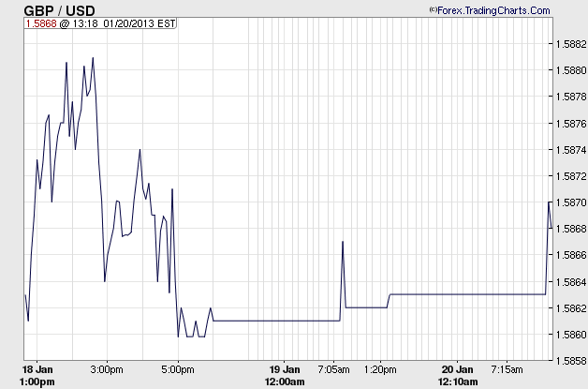Image resolution: width=588 pixels, height=389 pixels.
Task: Click the 1.5868 price axis label
Action: pyautogui.click(x=570, y=229)
